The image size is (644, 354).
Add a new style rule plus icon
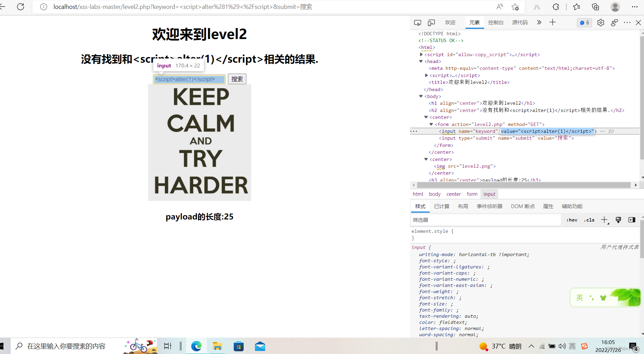(x=605, y=220)
